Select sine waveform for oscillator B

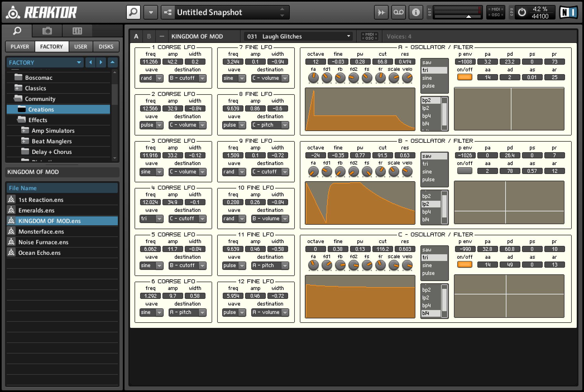tap(434, 172)
